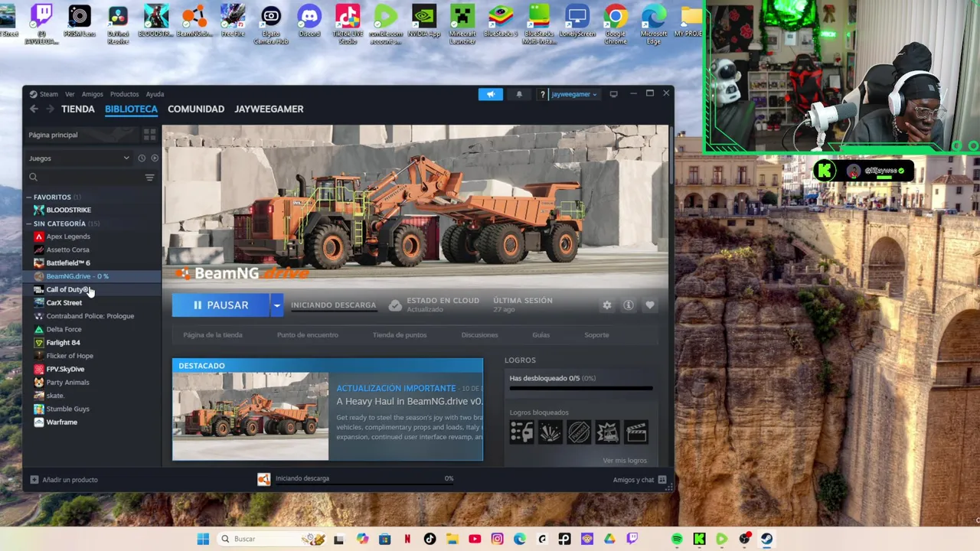Open Discord desktop shortcut
980x551 pixels.
[309, 21]
